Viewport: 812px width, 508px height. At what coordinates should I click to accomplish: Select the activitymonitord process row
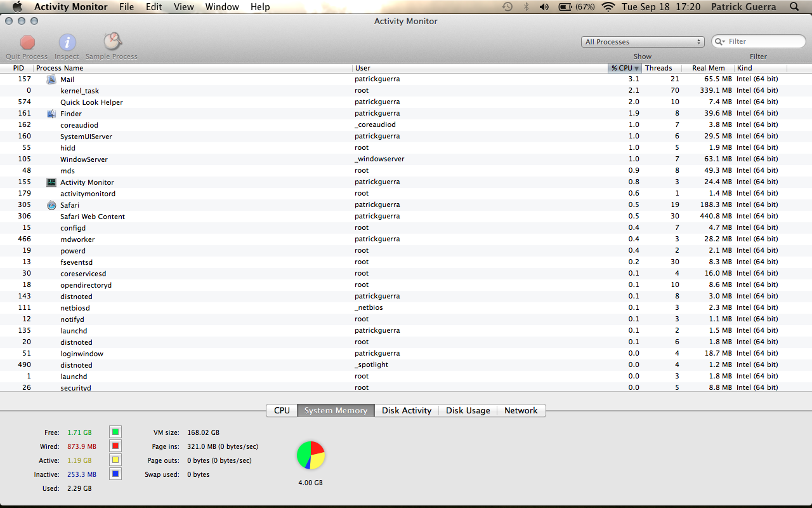406,194
